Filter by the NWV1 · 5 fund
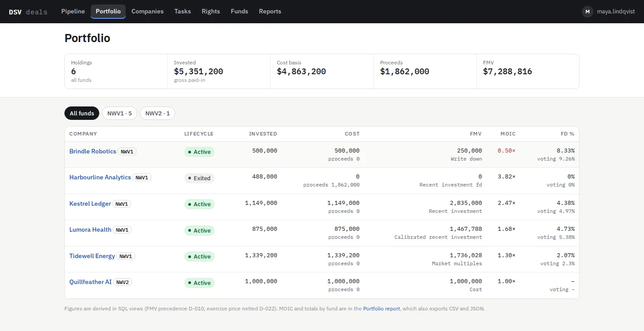644x331 pixels. (x=119, y=113)
